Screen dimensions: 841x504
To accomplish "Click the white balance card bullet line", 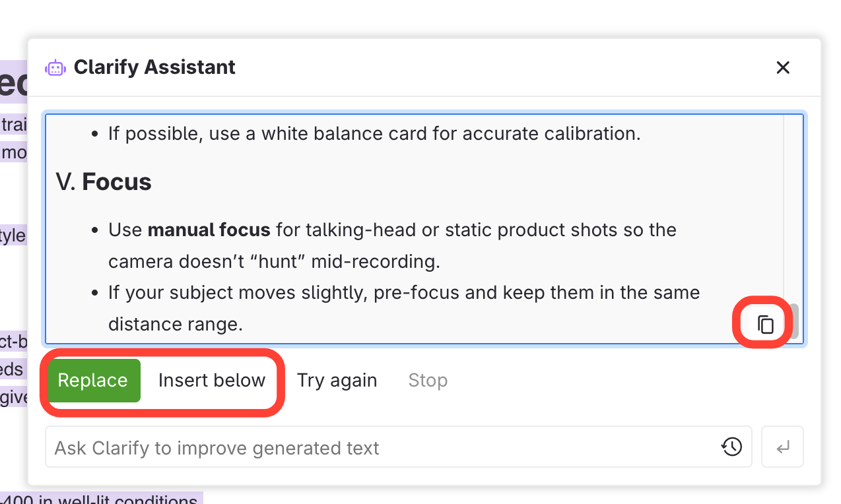I will point(374,134).
